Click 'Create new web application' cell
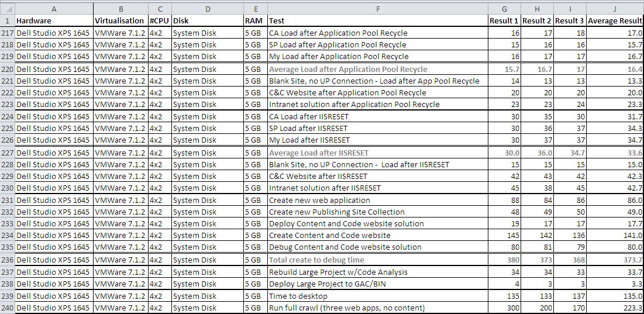Screen dimensions: 644x314 tap(377, 200)
